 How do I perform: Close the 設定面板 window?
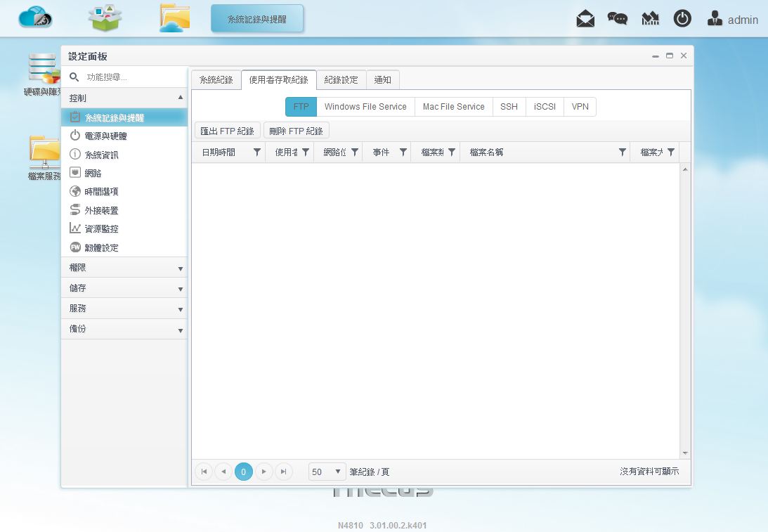point(684,56)
